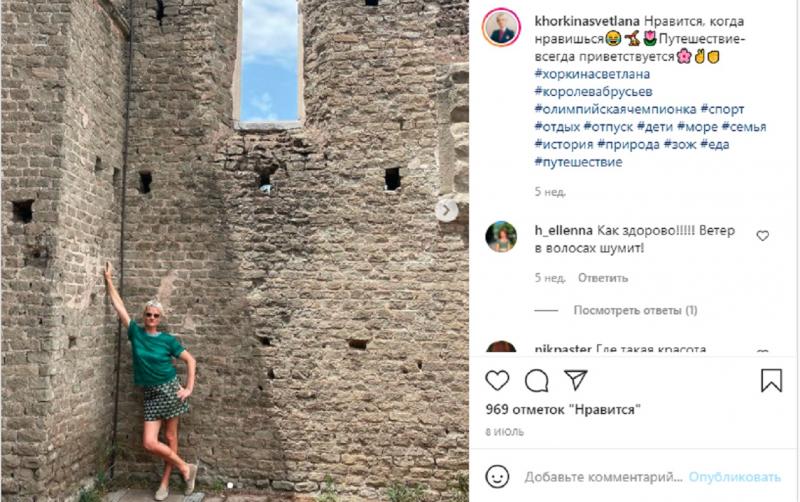The height and width of the screenshot is (502, 800).
Task: Expand replies with Посмотреть ответы (1)
Action: [635, 310]
